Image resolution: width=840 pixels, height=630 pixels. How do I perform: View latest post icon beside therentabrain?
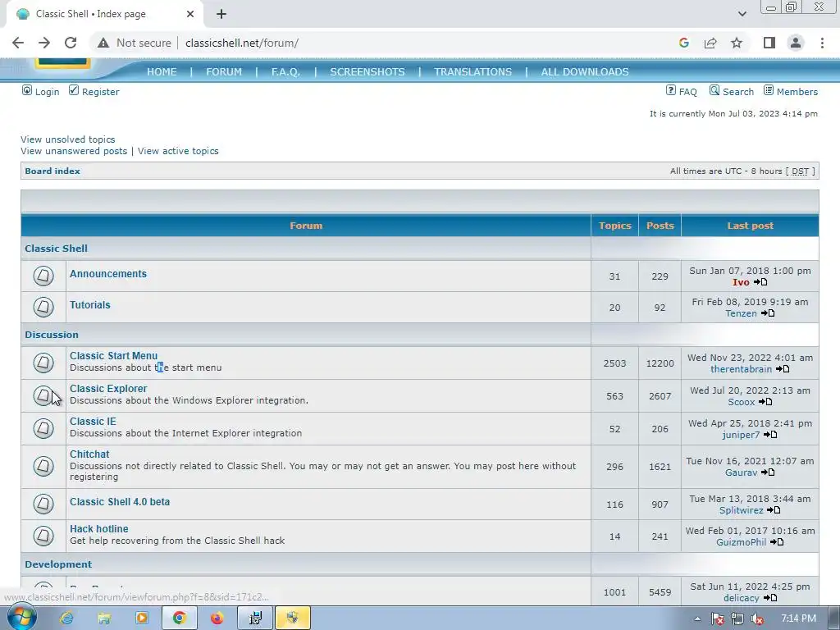(x=783, y=368)
